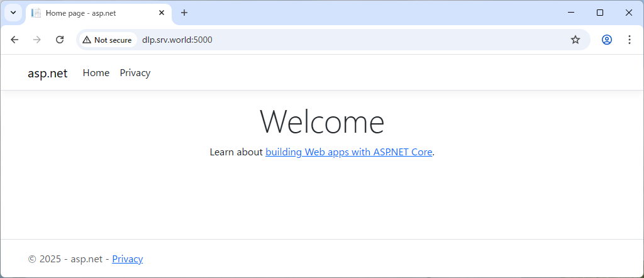
Task: Open the Privacy page from the navbar
Action: pos(135,73)
